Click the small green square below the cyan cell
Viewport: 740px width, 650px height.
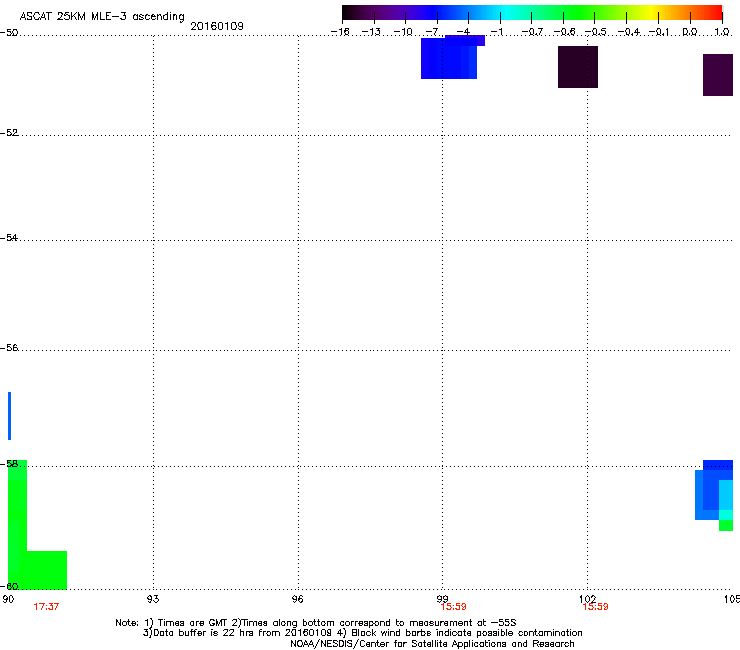(726, 525)
